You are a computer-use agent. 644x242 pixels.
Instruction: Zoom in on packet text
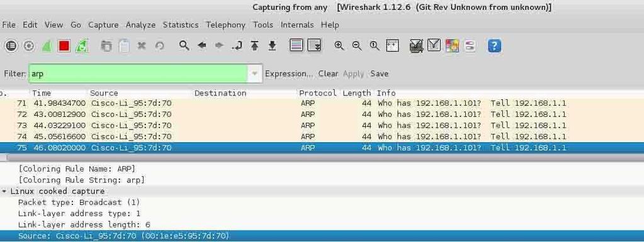click(x=339, y=46)
